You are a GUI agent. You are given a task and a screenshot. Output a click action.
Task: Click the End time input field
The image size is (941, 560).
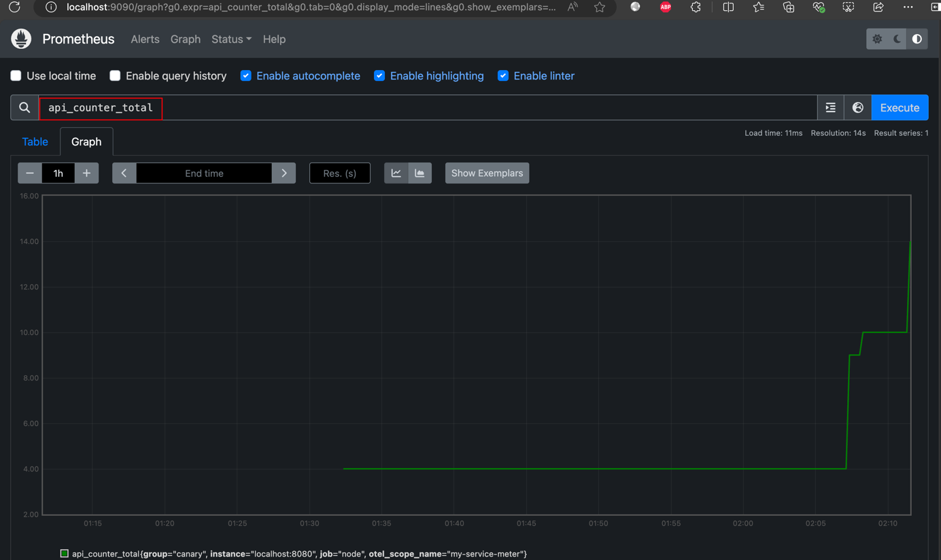click(204, 173)
